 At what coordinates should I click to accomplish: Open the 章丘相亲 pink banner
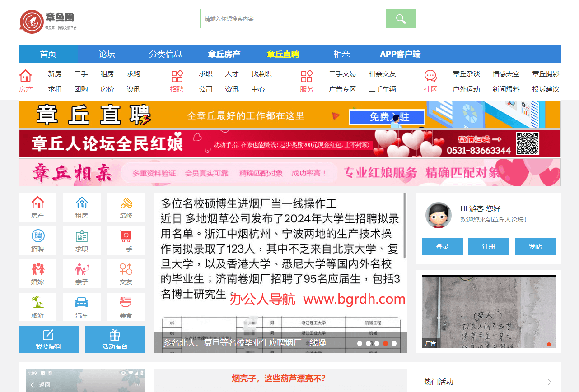click(290, 172)
